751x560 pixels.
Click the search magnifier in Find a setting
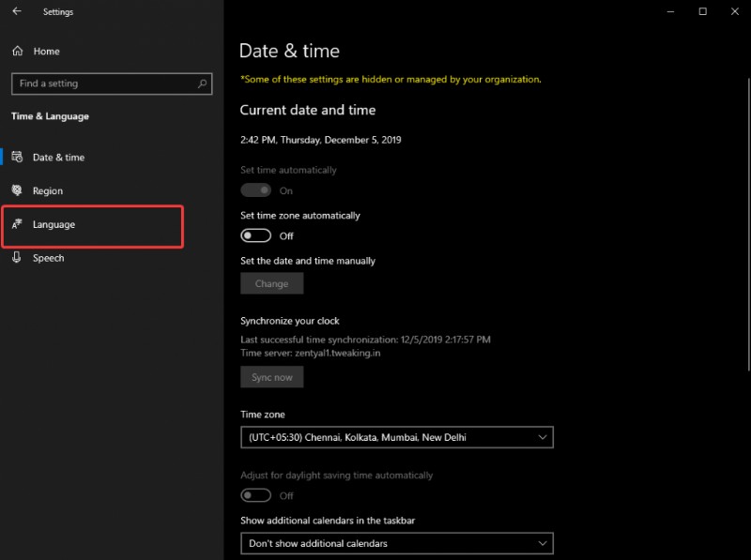202,83
